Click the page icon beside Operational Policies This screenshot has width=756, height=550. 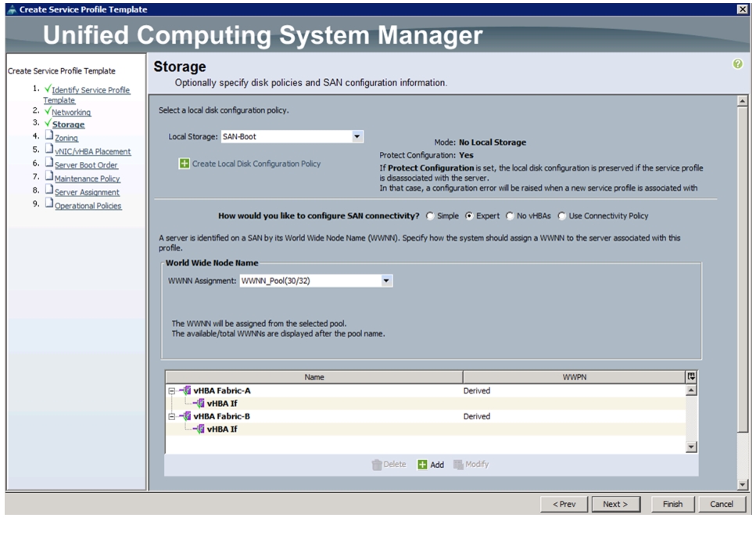[x=49, y=203]
